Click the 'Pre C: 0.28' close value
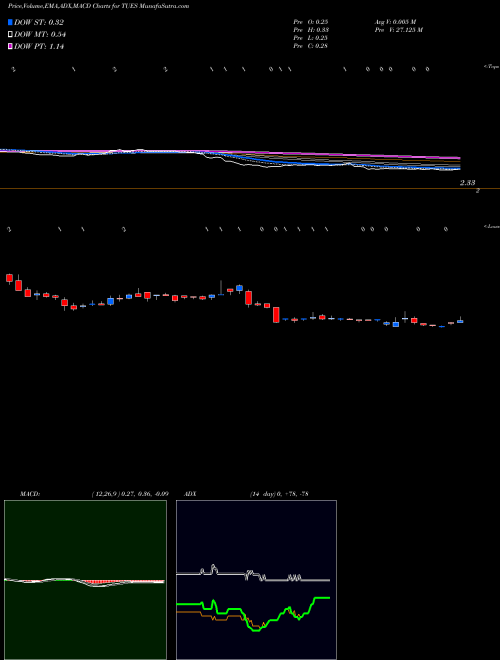Viewport: 500px width, 660px height. pos(311,46)
